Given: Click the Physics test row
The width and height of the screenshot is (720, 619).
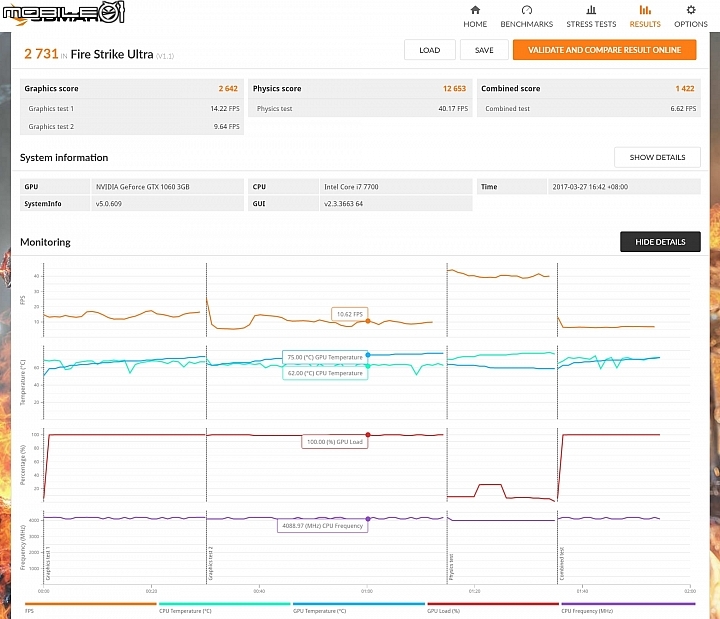Looking at the screenshot, I should tap(360, 108).
